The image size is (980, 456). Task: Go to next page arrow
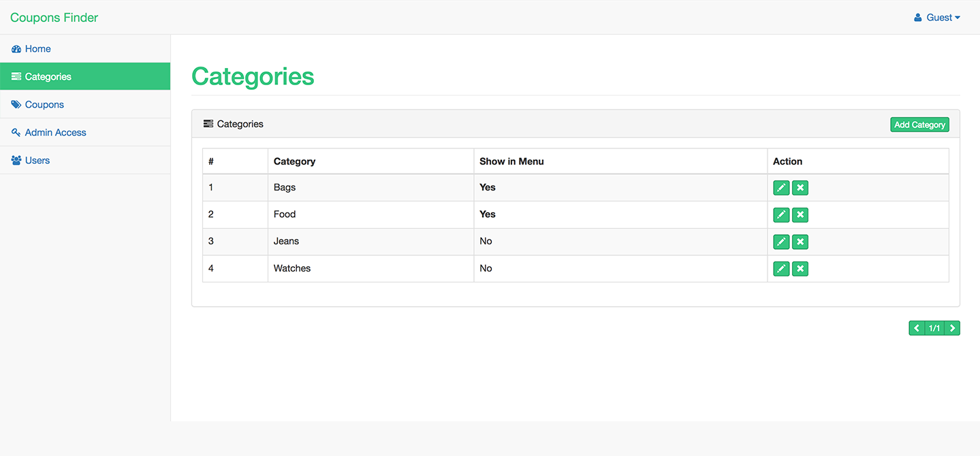(953, 329)
